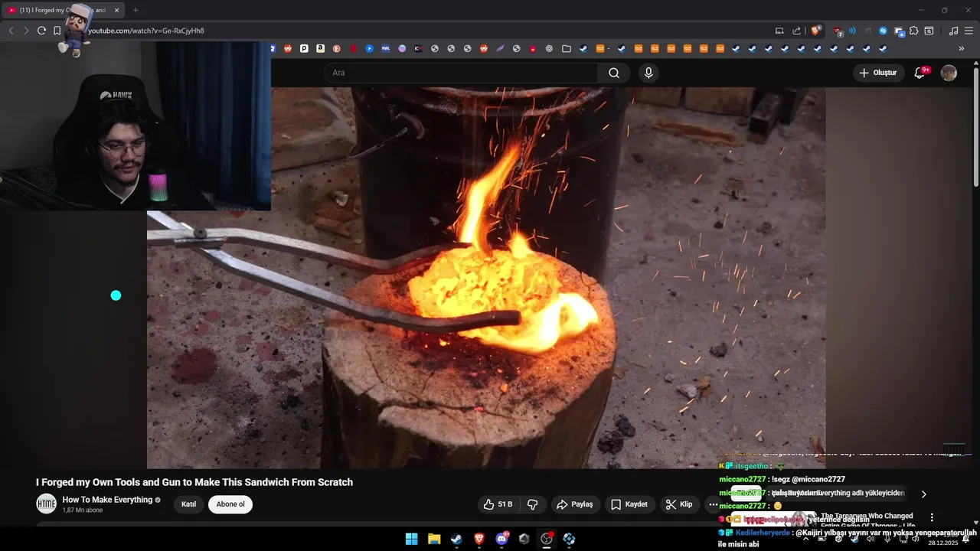Open Brave browser taskbar icon
Image resolution: width=980 pixels, height=551 pixels.
479,539
